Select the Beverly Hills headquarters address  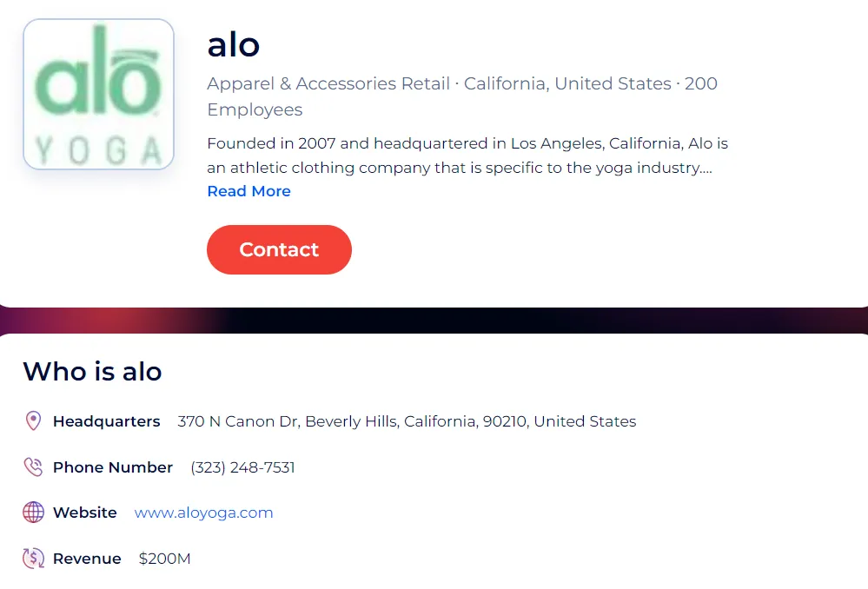click(x=405, y=421)
